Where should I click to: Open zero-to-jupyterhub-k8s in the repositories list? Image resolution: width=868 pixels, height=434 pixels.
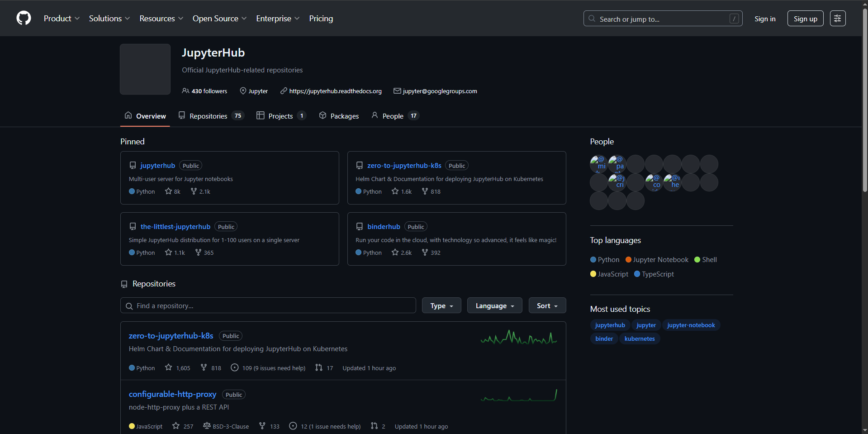(171, 336)
